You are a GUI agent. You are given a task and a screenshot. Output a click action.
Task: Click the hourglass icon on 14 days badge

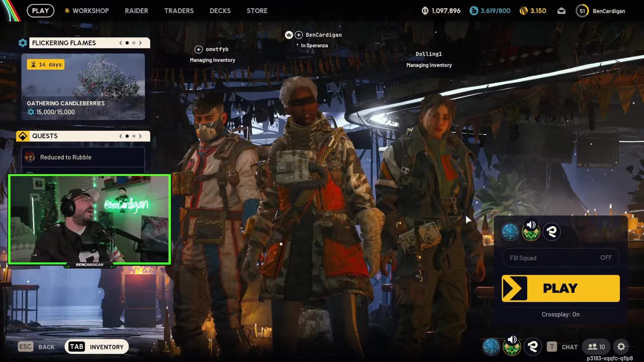tap(33, 64)
